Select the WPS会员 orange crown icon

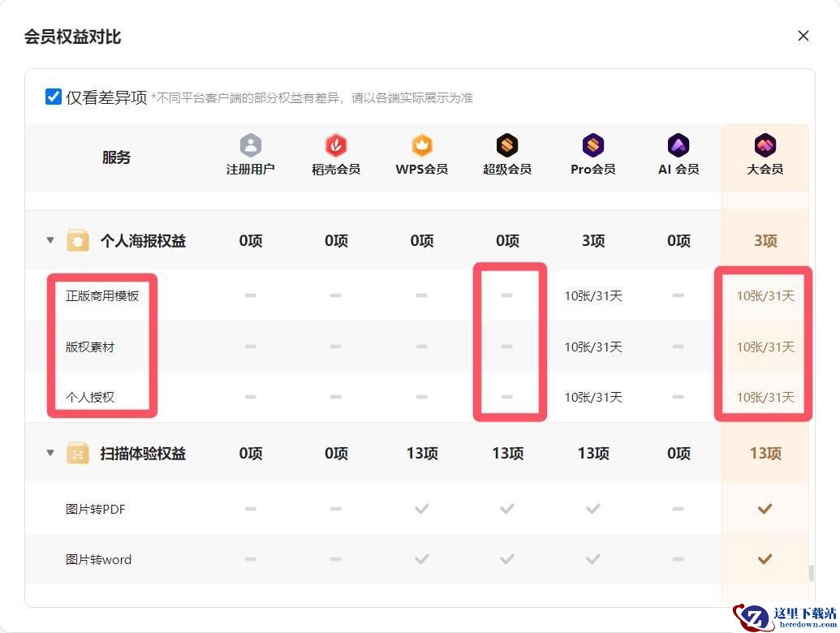[x=421, y=145]
